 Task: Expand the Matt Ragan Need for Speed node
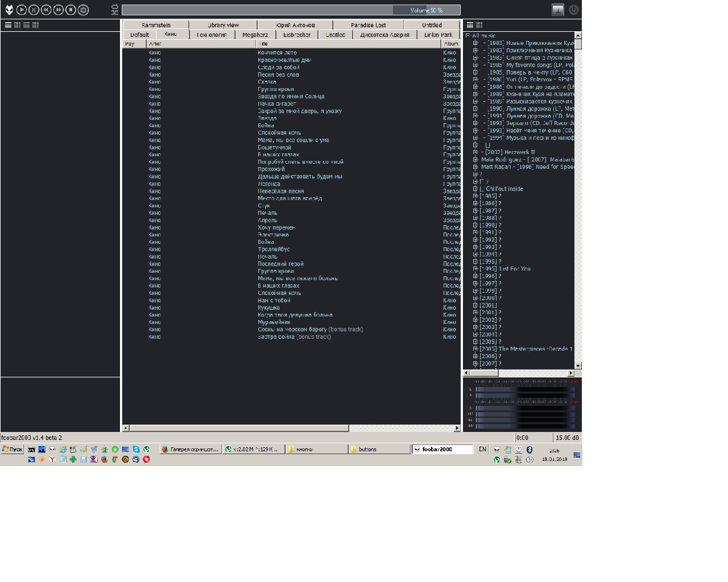(475, 167)
